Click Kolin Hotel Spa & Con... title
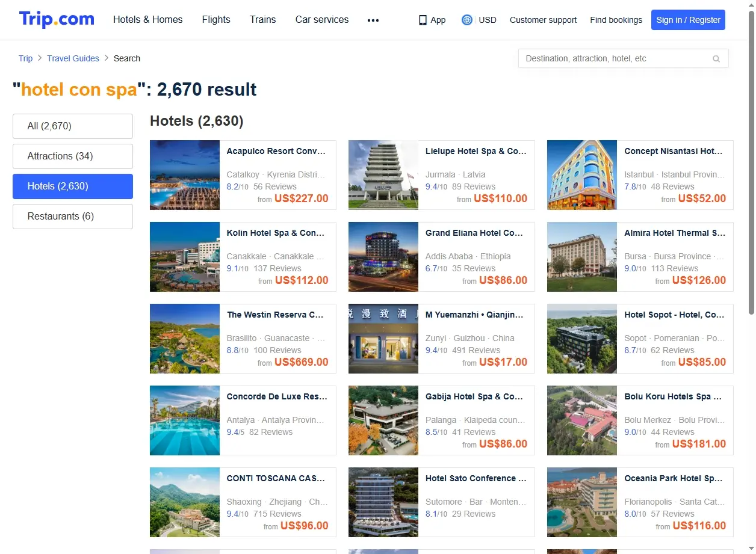The image size is (756, 554). [x=276, y=233]
